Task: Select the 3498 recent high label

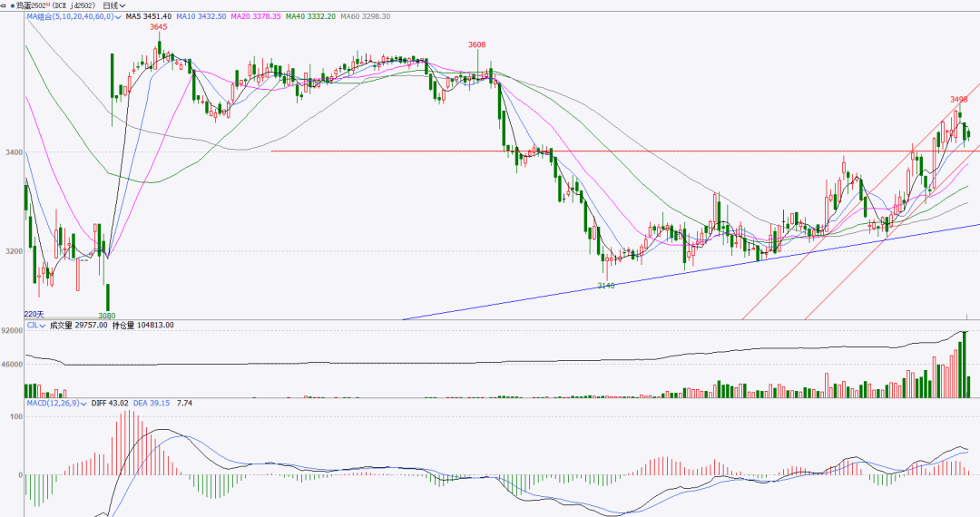Action: (959, 99)
